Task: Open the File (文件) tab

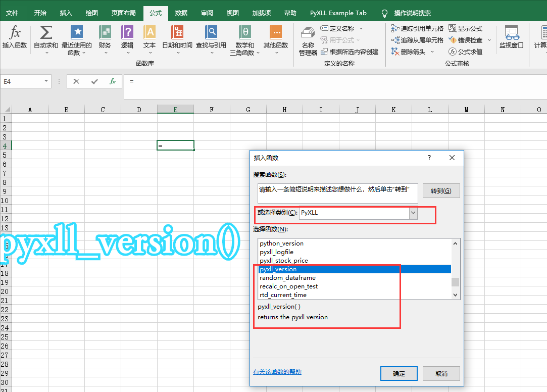Action: [12, 13]
